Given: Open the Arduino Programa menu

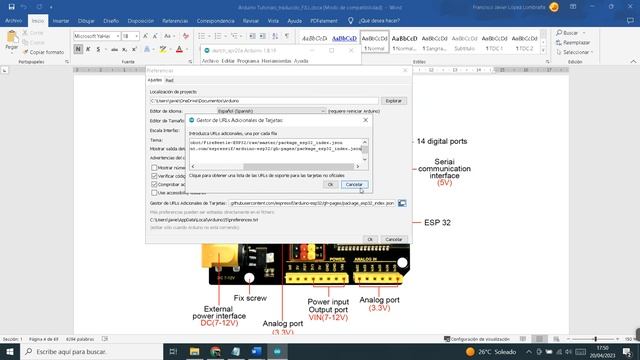Looking at the screenshot, I should [248, 61].
